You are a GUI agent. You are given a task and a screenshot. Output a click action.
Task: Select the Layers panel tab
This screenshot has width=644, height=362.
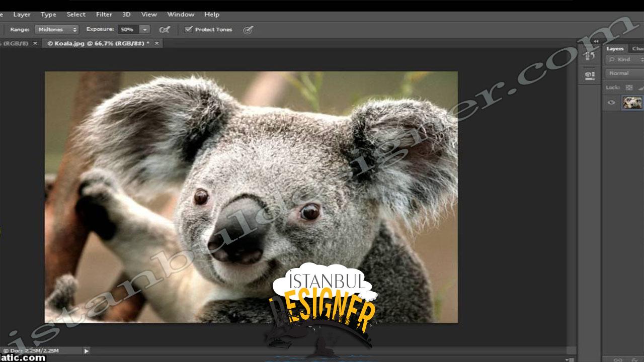click(615, 49)
